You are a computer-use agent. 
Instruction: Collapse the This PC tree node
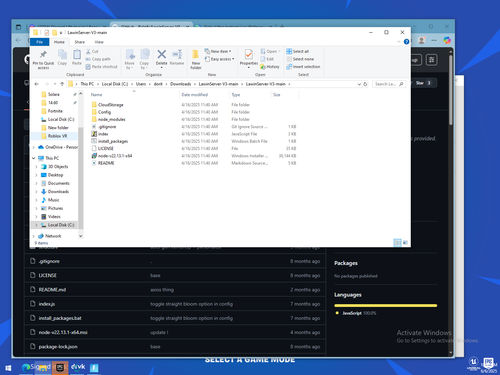pyautogui.click(x=34, y=158)
